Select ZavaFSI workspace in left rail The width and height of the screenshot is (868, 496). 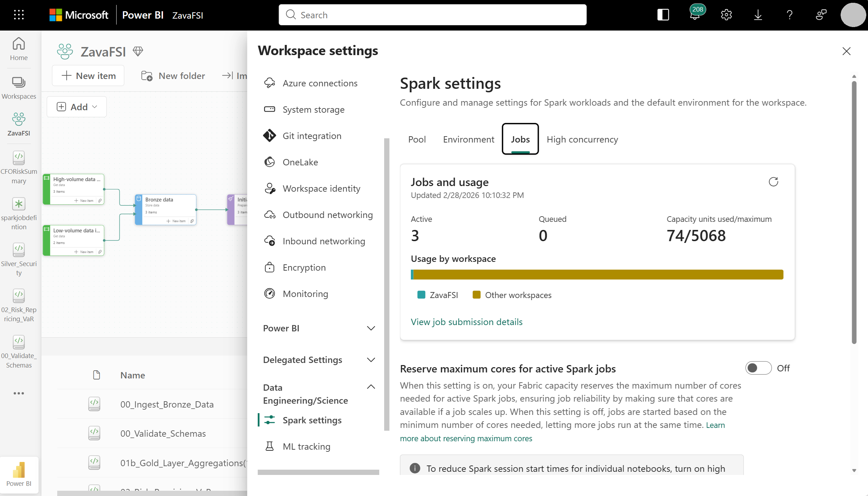coord(19,124)
